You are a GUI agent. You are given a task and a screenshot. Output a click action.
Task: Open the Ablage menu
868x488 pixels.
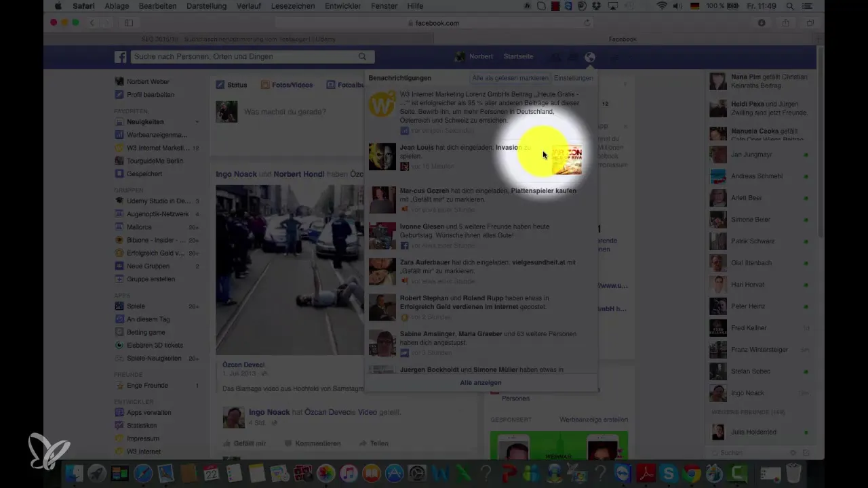[117, 6]
